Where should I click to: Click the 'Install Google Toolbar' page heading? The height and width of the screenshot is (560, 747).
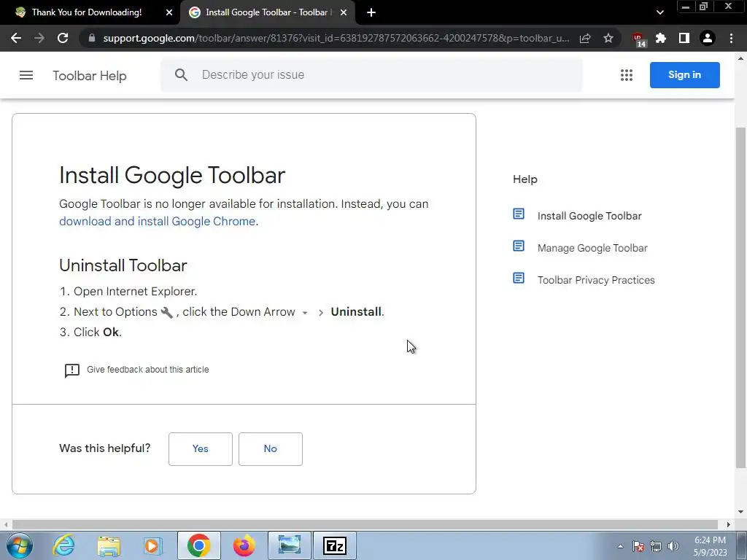pyautogui.click(x=172, y=175)
